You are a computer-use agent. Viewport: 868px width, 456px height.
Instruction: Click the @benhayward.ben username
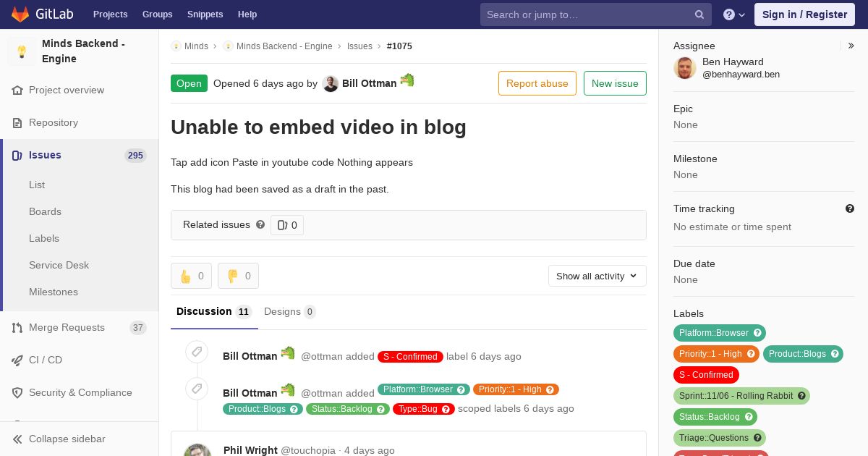pos(741,75)
